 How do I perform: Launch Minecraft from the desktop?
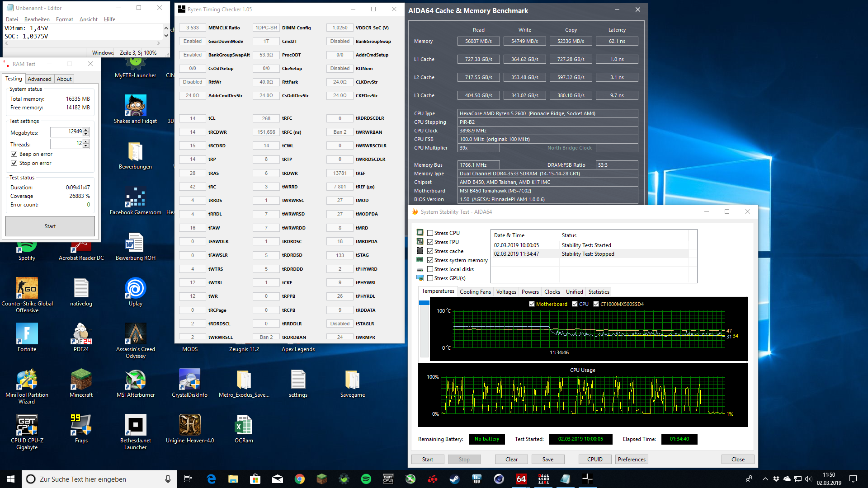coord(81,383)
